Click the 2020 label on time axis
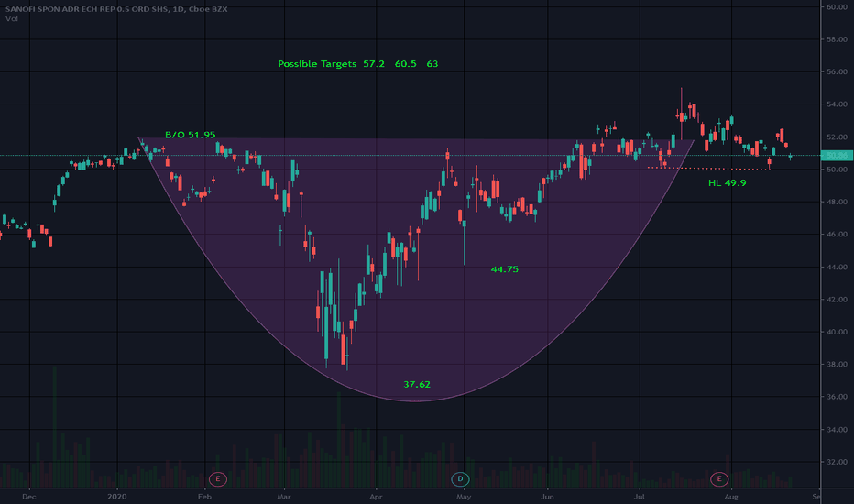The height and width of the screenshot is (504, 854). [x=117, y=497]
